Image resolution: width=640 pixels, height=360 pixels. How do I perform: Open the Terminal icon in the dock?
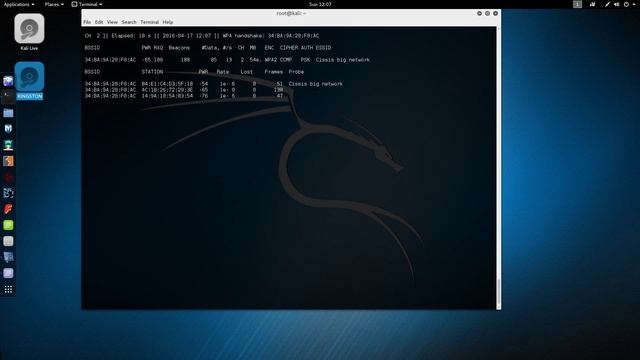click(8, 97)
